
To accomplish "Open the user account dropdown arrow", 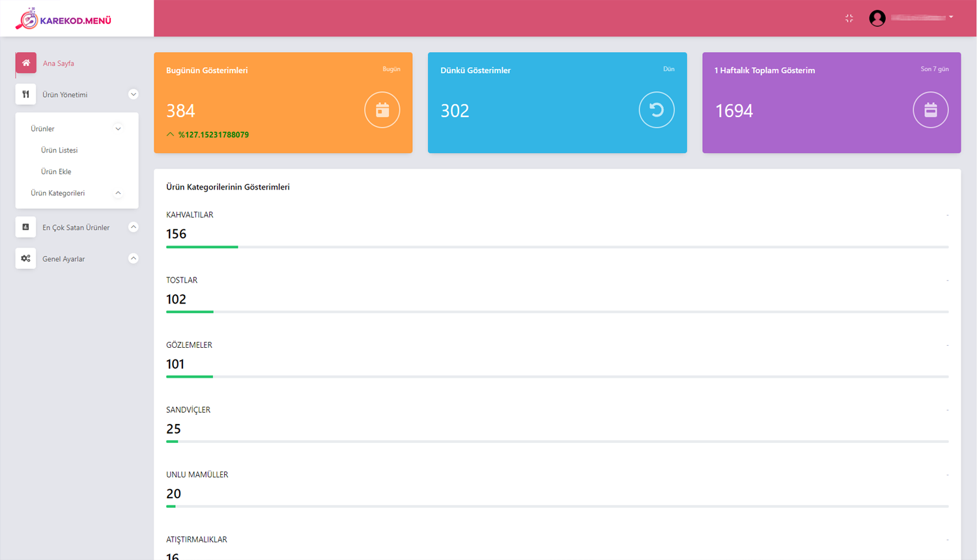I will pos(951,17).
